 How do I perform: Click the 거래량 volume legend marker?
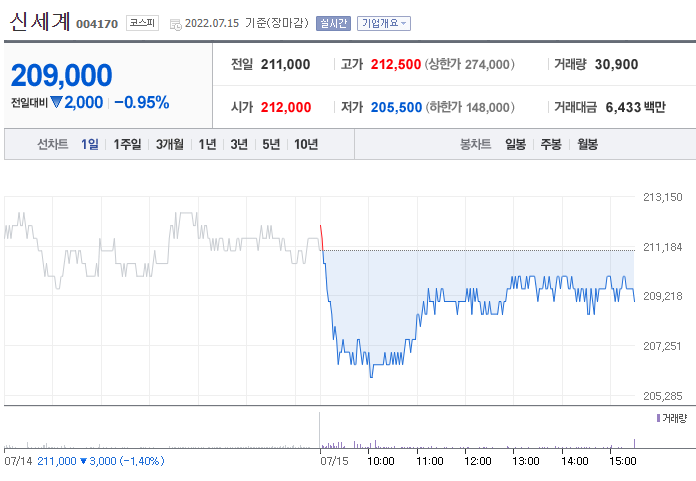tap(658, 418)
